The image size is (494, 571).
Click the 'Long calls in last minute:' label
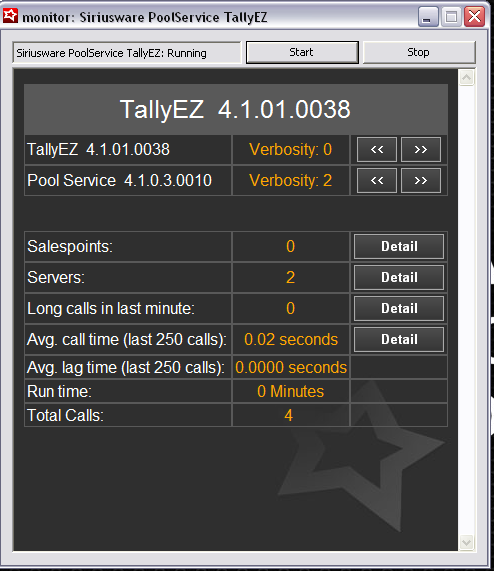tap(111, 308)
